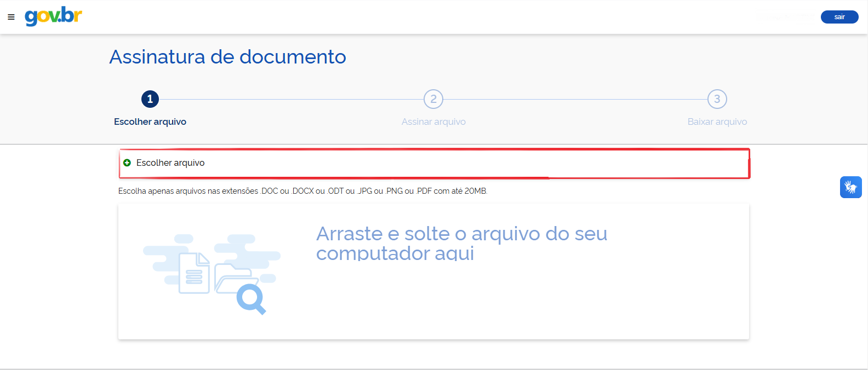
Task: Select step 3 circle in the stepper
Action: click(x=717, y=99)
